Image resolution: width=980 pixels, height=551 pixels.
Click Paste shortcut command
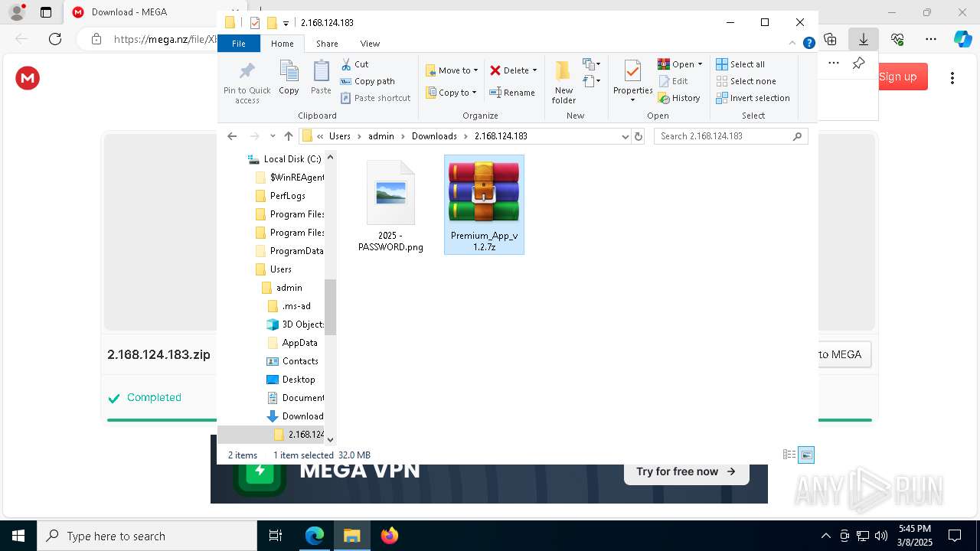[375, 98]
